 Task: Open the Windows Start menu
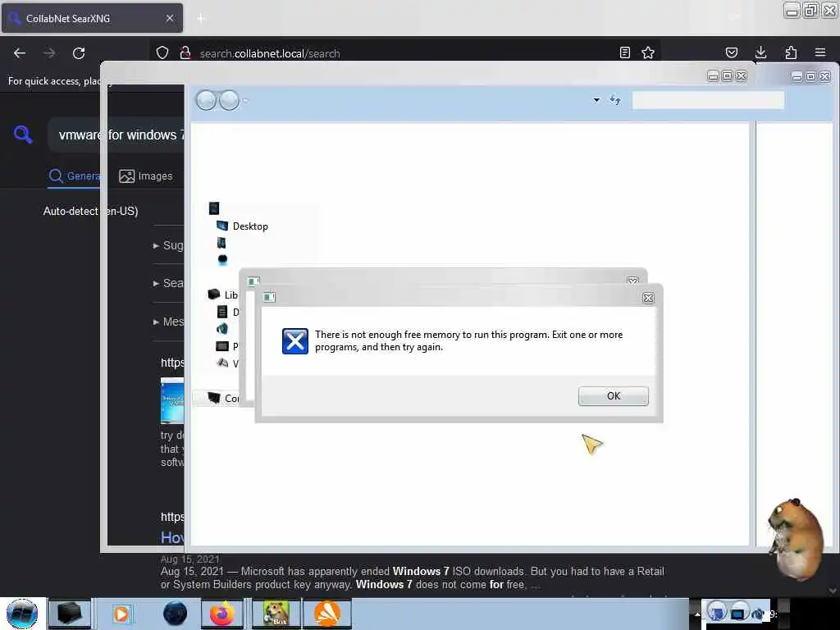(22, 614)
